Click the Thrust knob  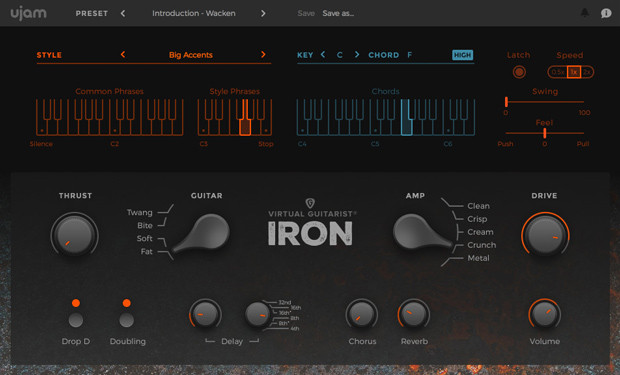click(74, 235)
